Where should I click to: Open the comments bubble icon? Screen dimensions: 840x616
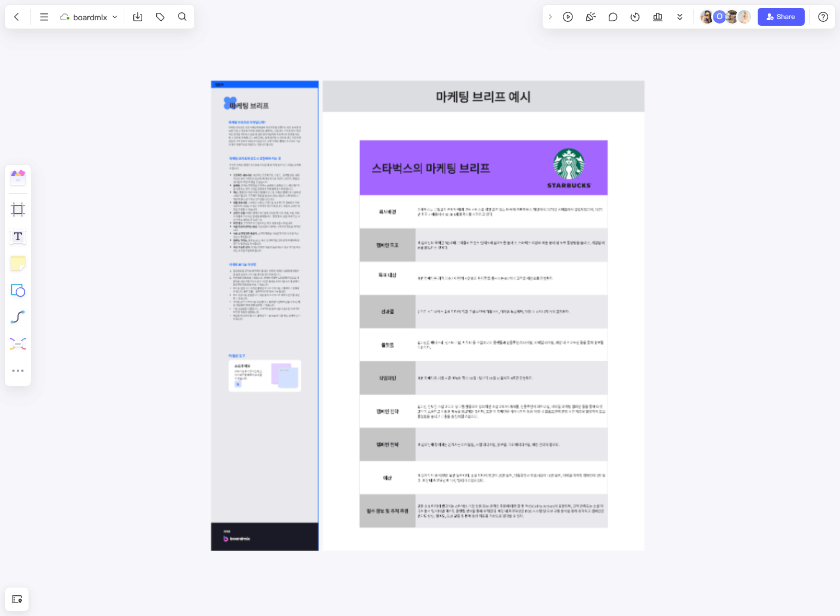[x=613, y=17]
